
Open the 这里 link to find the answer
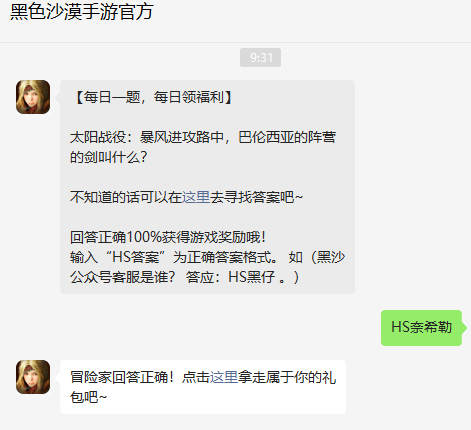(196, 197)
